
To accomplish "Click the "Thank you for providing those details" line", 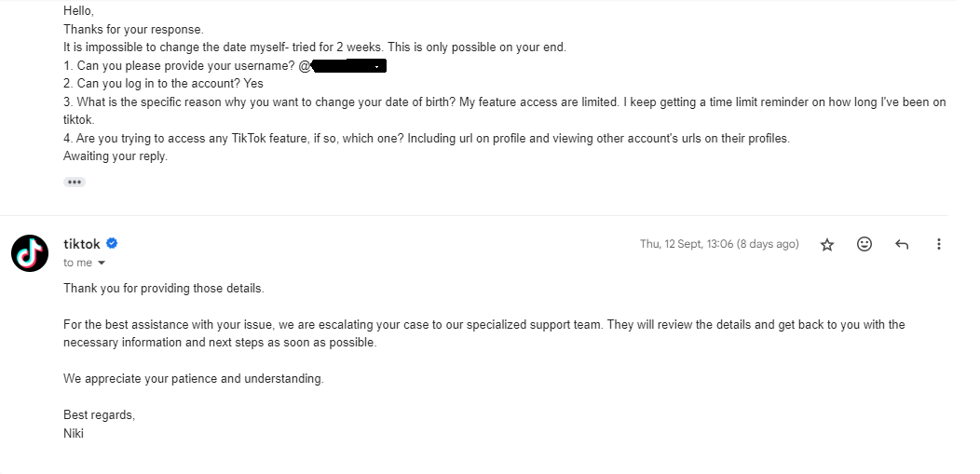I will [164, 289].
